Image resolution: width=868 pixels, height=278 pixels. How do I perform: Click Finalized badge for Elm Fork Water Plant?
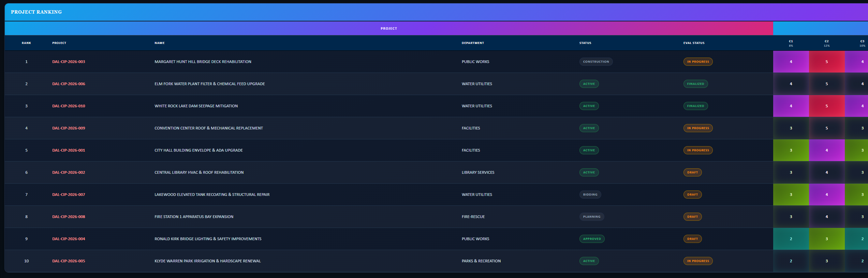pos(695,84)
